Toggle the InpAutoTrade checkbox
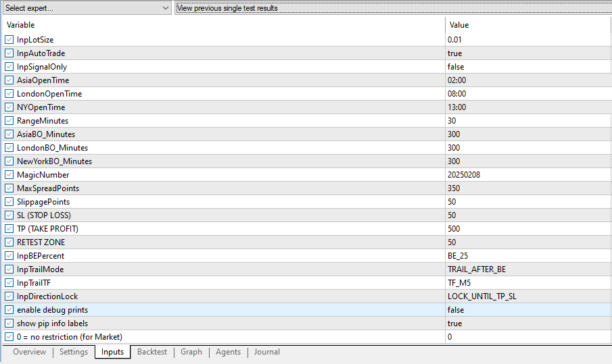The height and width of the screenshot is (364, 612). (x=9, y=53)
